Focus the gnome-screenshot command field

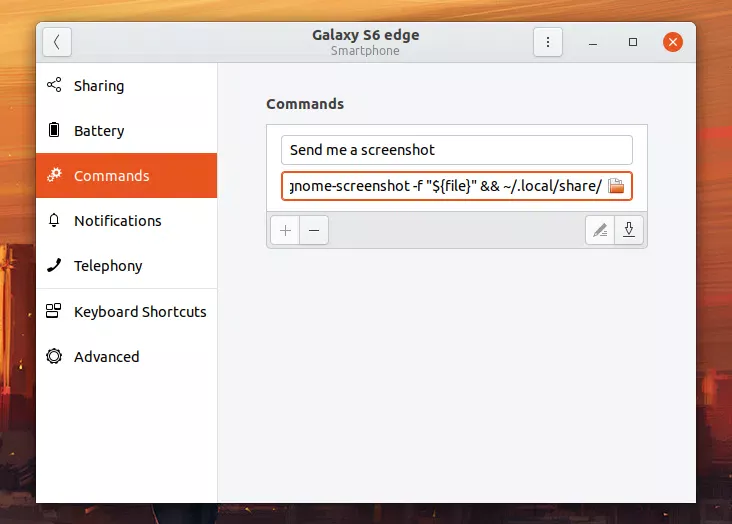(x=457, y=186)
